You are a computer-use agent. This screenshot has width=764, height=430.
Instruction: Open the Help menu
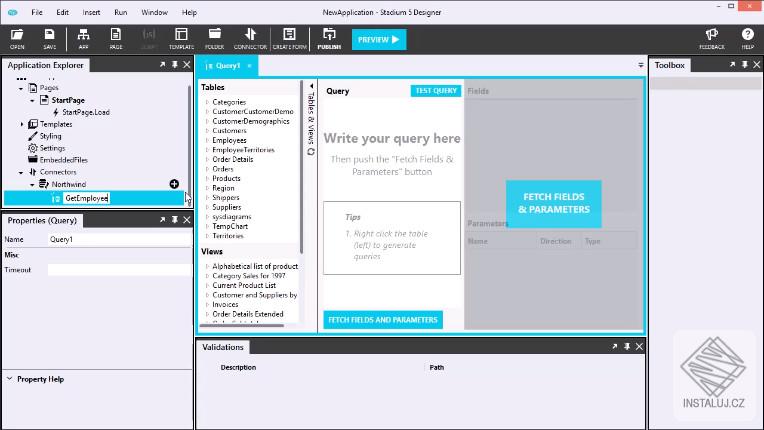[189, 12]
